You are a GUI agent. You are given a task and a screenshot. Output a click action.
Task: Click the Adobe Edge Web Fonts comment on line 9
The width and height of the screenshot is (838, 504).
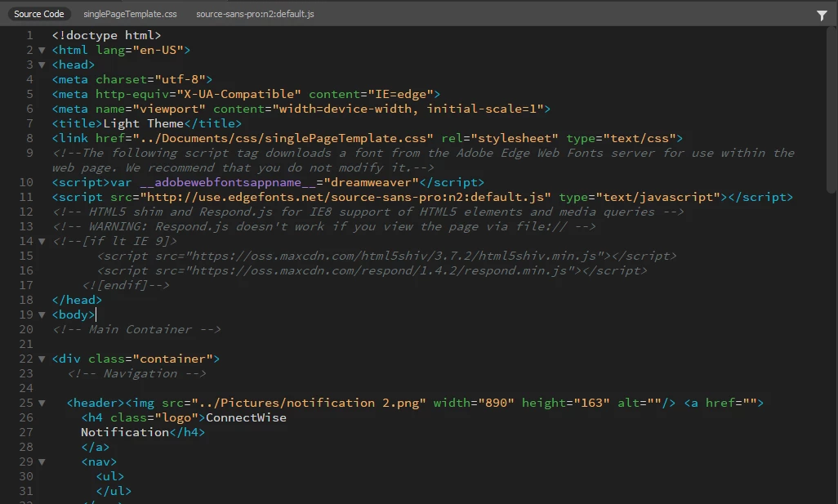pyautogui.click(x=423, y=160)
